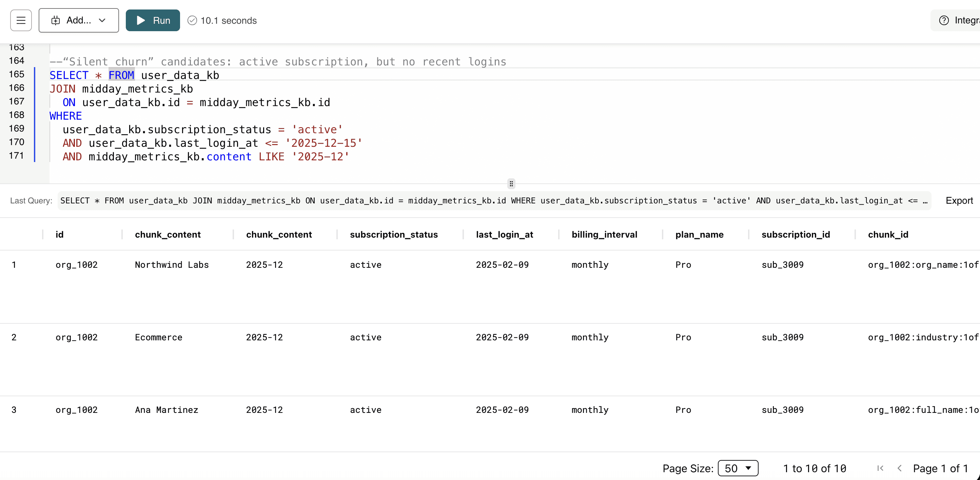Image resolution: width=980 pixels, height=480 pixels.
Task: Sort by the id column header
Action: (x=59, y=234)
